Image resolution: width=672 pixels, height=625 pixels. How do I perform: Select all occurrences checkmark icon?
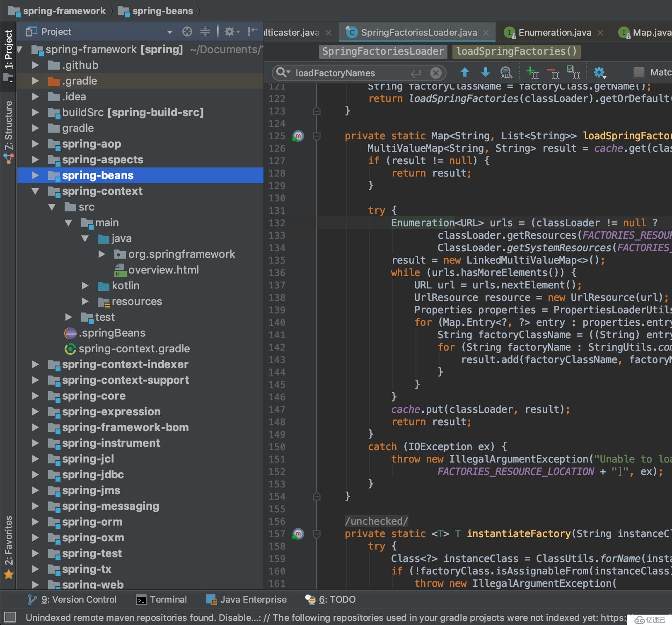(573, 72)
